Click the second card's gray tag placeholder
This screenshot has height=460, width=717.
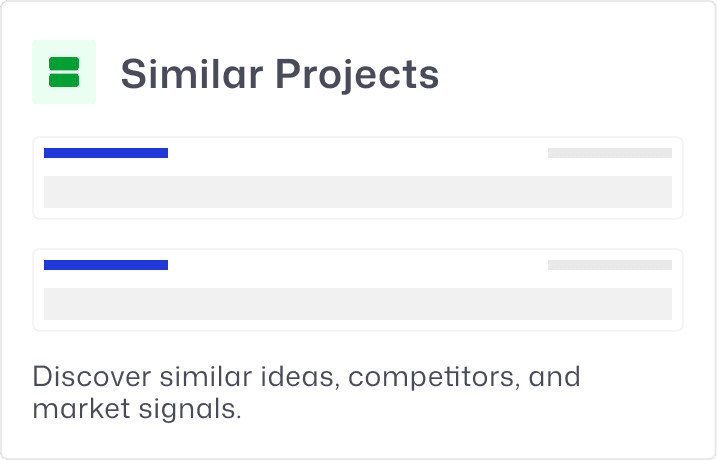pyautogui.click(x=609, y=265)
